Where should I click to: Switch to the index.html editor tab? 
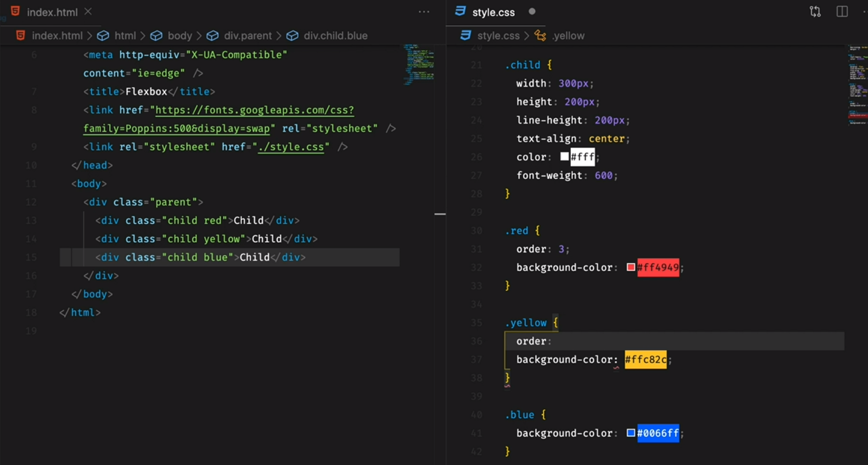pyautogui.click(x=51, y=12)
